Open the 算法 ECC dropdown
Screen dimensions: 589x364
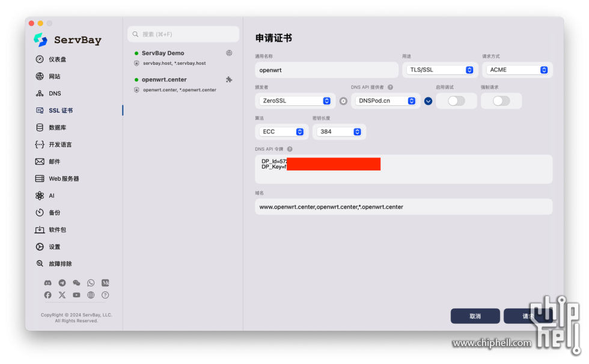coord(282,132)
